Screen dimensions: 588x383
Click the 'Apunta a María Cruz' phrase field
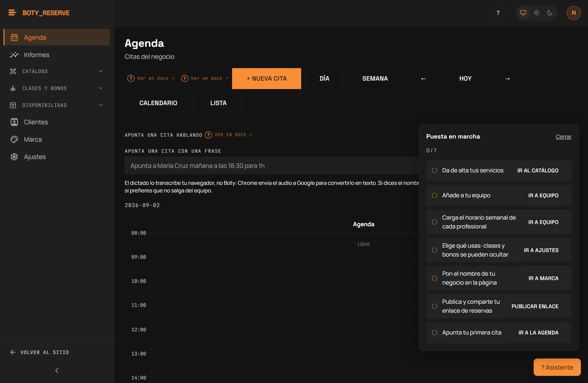272,166
